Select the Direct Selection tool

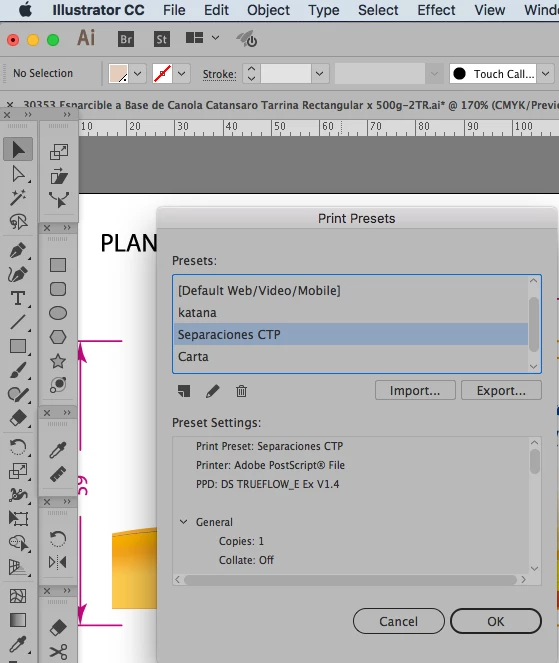pyautogui.click(x=18, y=174)
